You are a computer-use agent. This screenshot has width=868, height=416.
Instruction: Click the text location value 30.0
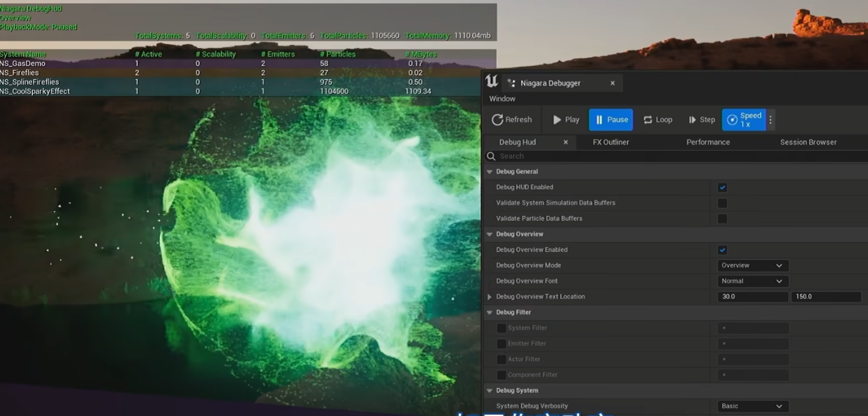(753, 297)
